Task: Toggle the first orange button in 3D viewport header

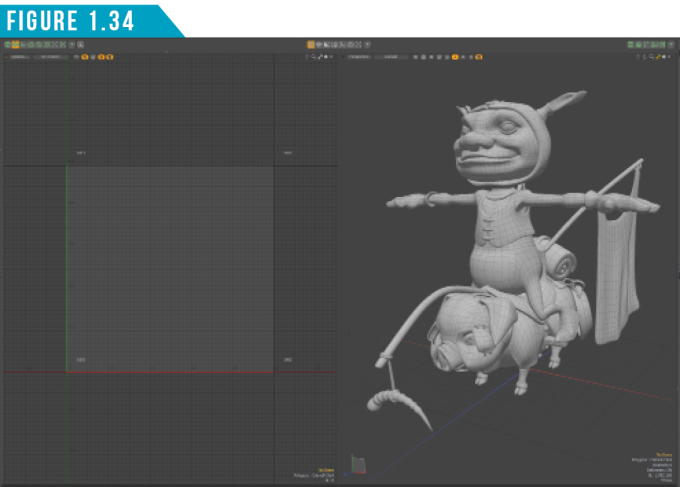Action: point(455,57)
